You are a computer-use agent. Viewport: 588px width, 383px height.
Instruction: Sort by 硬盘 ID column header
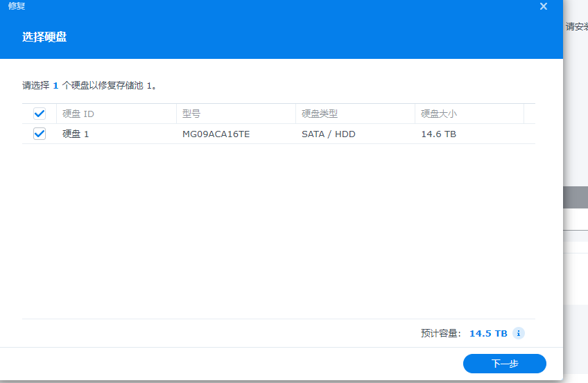point(116,114)
